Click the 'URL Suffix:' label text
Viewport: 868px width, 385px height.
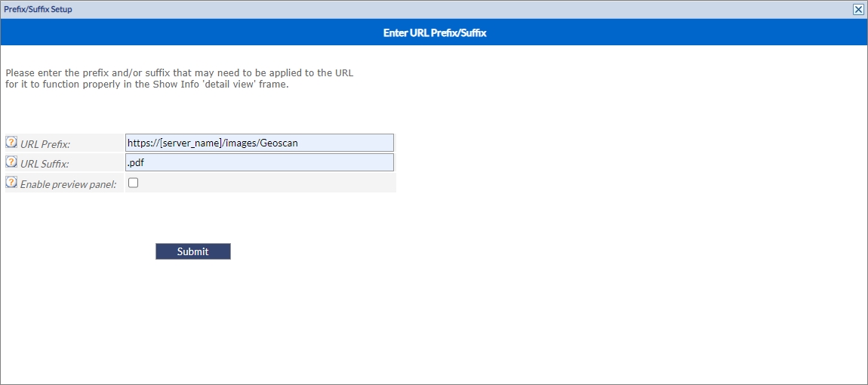(x=45, y=164)
